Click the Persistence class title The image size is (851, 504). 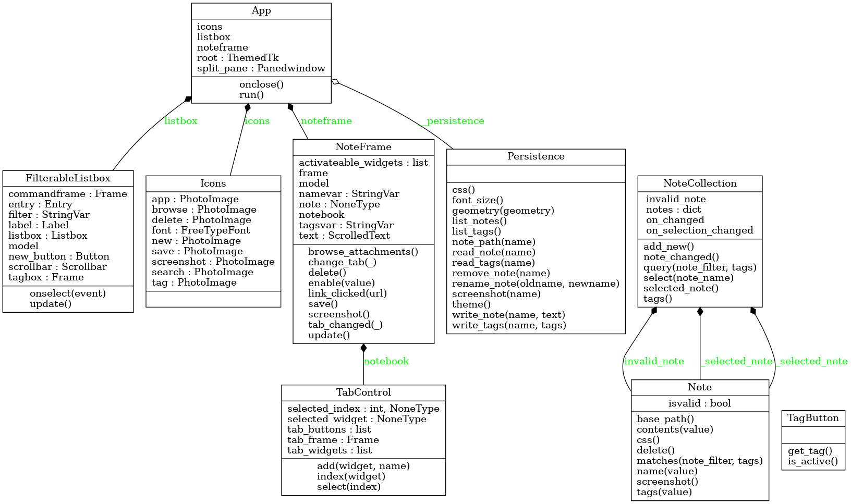(x=536, y=156)
